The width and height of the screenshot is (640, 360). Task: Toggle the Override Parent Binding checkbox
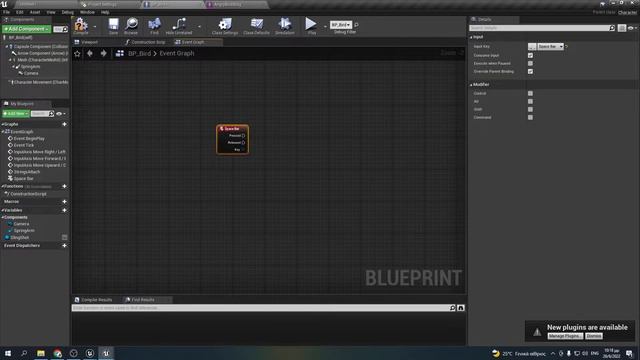530,71
